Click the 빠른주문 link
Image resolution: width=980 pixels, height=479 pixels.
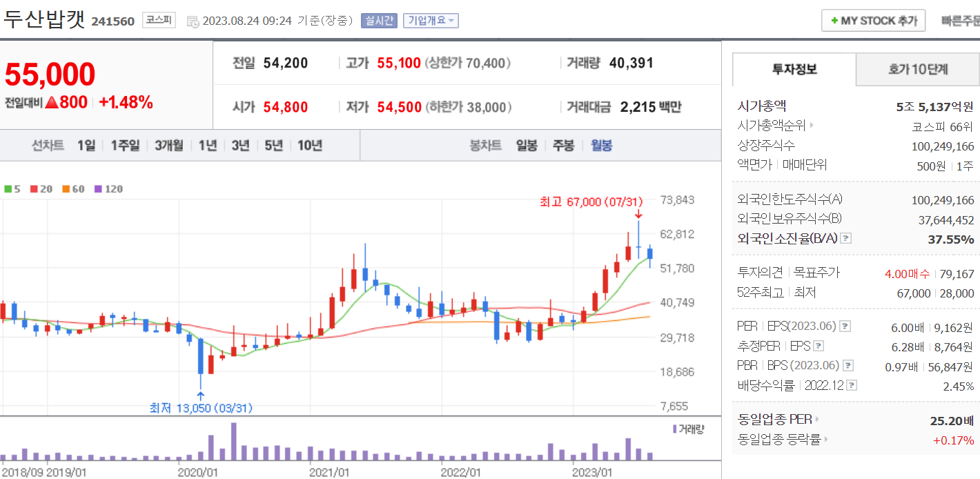click(x=961, y=21)
